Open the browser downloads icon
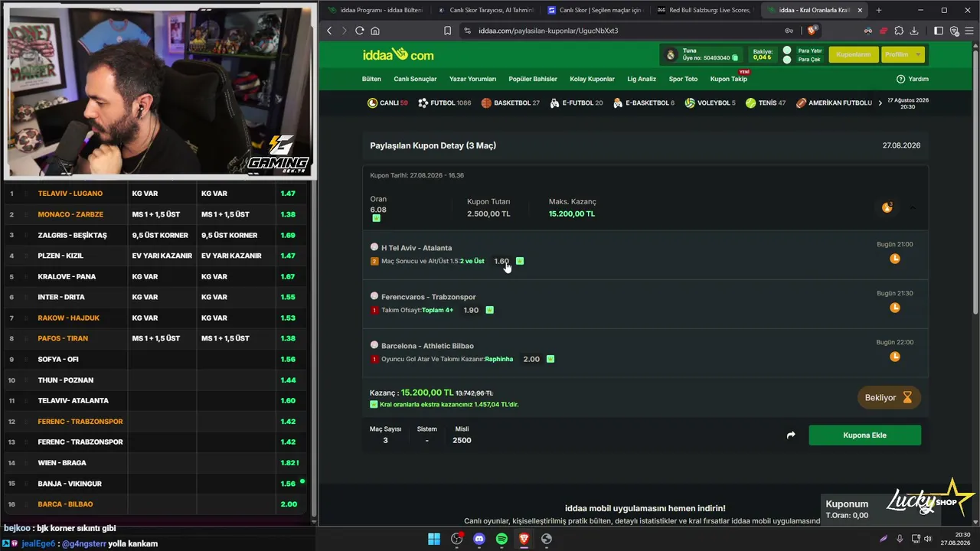 (x=914, y=31)
